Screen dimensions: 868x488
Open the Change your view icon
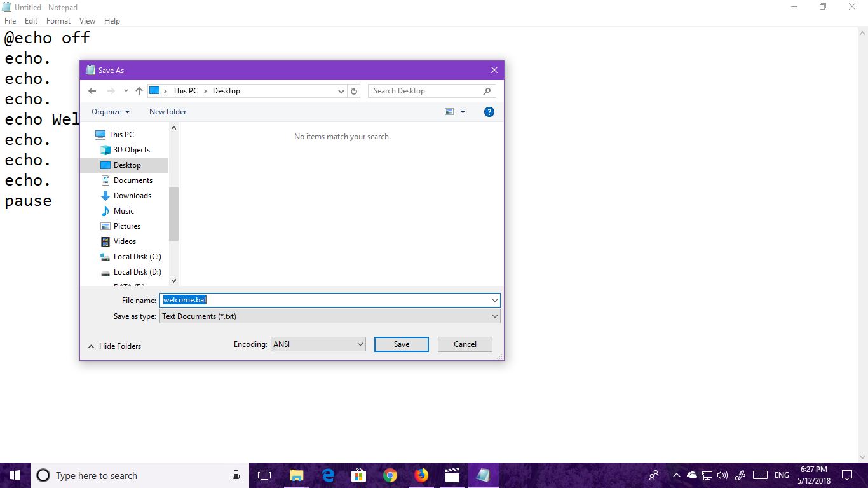point(450,112)
